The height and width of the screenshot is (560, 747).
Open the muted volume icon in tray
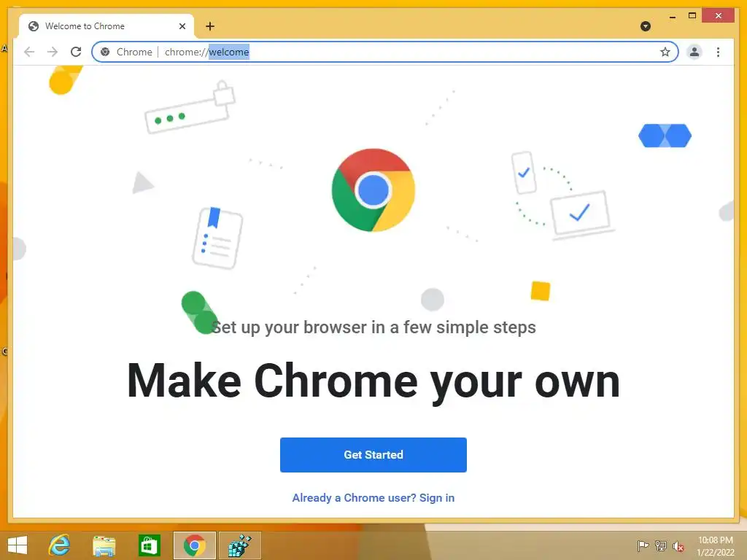pos(678,546)
